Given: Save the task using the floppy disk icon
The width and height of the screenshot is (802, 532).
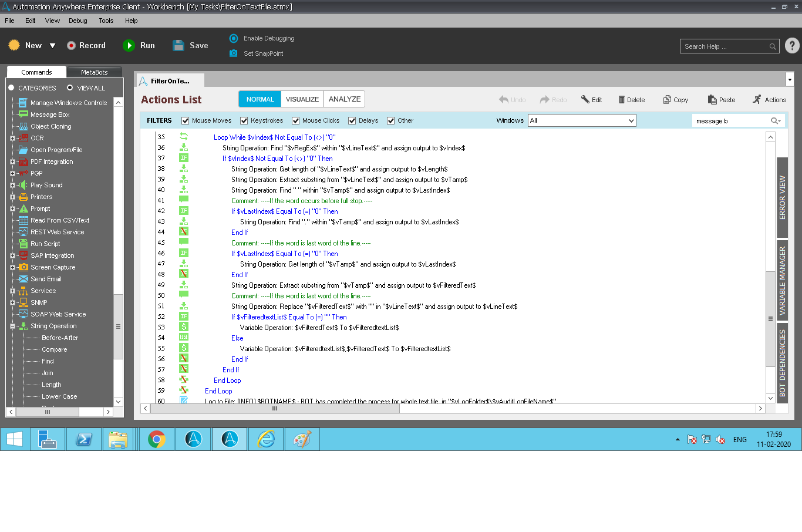Looking at the screenshot, I should (x=178, y=46).
